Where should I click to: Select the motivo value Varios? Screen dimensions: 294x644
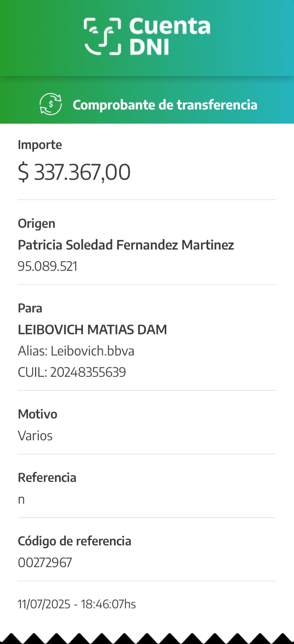tap(35, 436)
